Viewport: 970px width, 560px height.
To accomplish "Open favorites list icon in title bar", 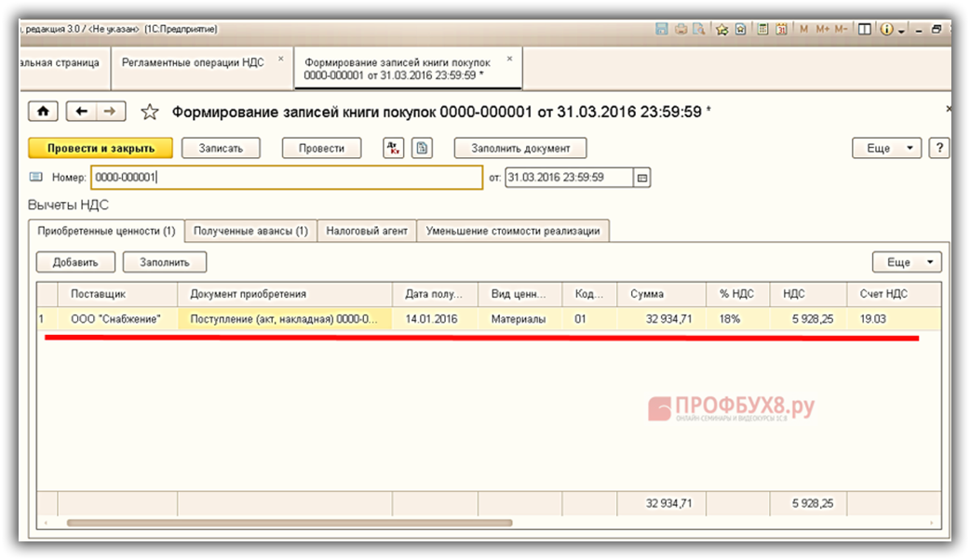I will coord(740,29).
